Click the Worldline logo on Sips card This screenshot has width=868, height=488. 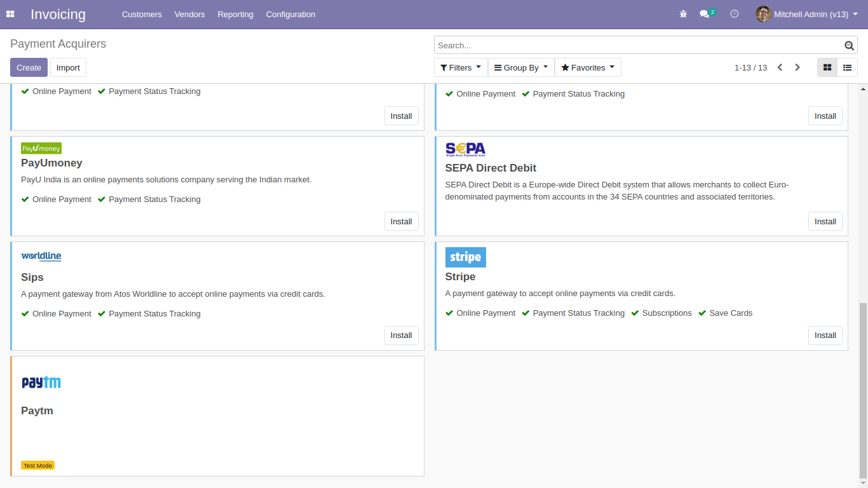[x=41, y=257]
